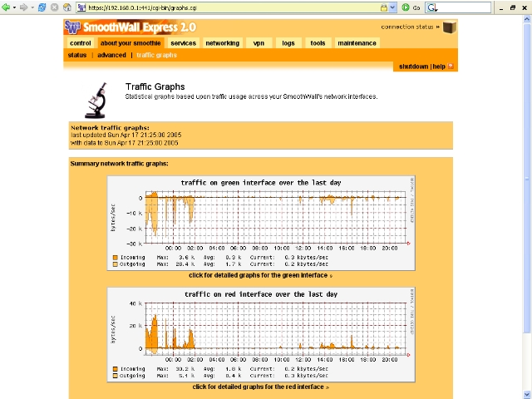Image resolution: width=532 pixels, height=399 pixels.
Task: Close the browser window
Action: click(x=525, y=7)
